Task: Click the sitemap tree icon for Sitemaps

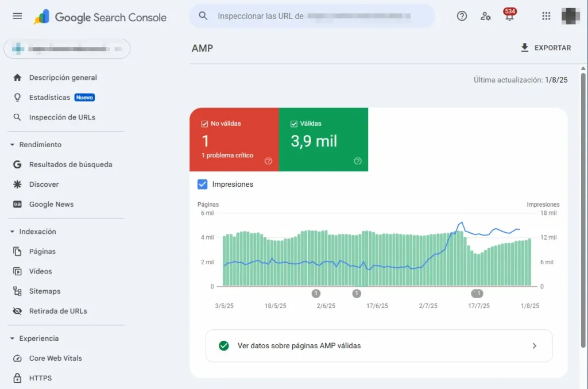Action: pyautogui.click(x=17, y=291)
